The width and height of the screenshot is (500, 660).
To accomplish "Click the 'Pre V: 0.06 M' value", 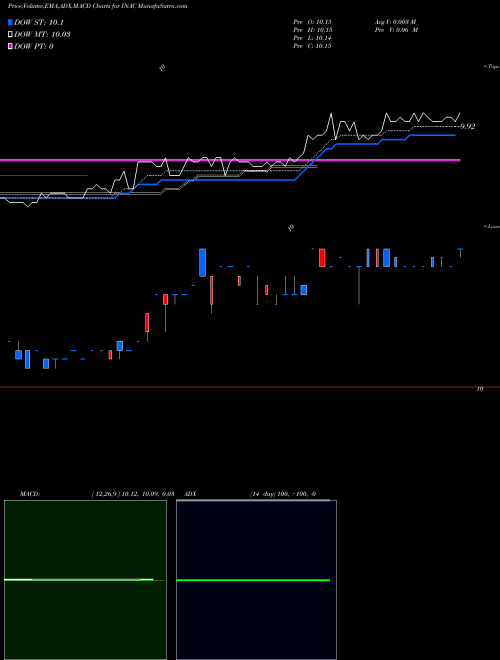I will (396, 30).
